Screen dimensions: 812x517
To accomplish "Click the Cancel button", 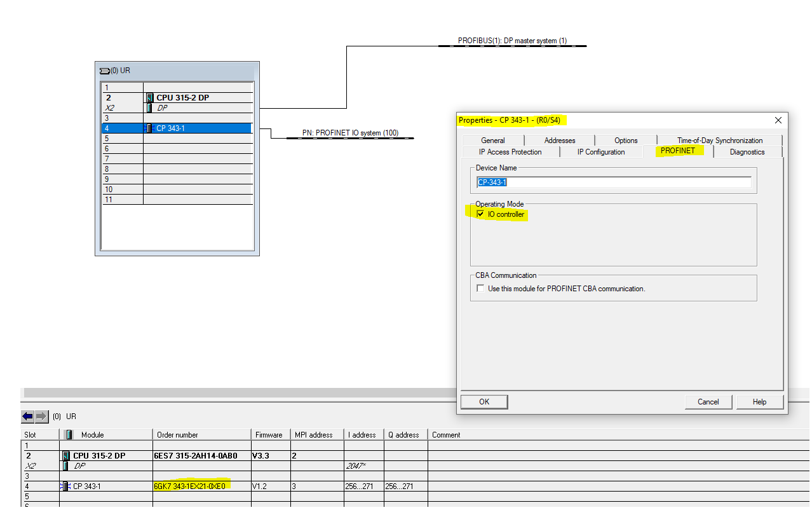I will click(x=708, y=402).
